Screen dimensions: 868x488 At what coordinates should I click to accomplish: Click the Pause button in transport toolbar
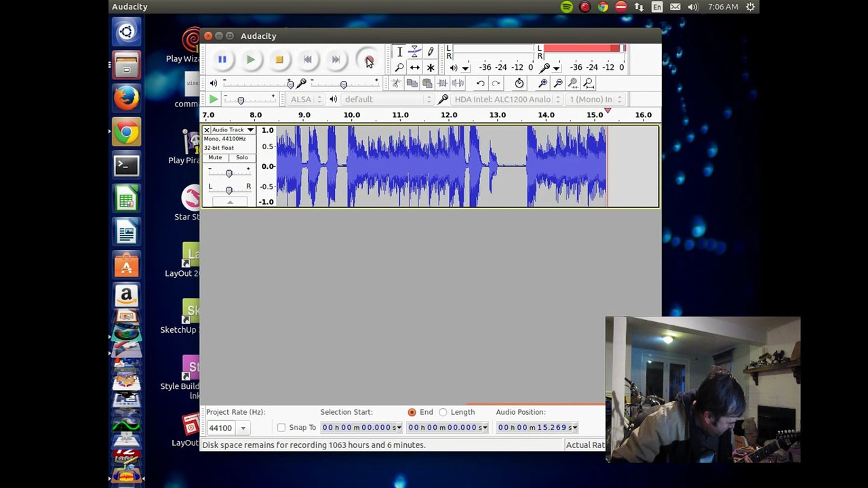(x=222, y=60)
